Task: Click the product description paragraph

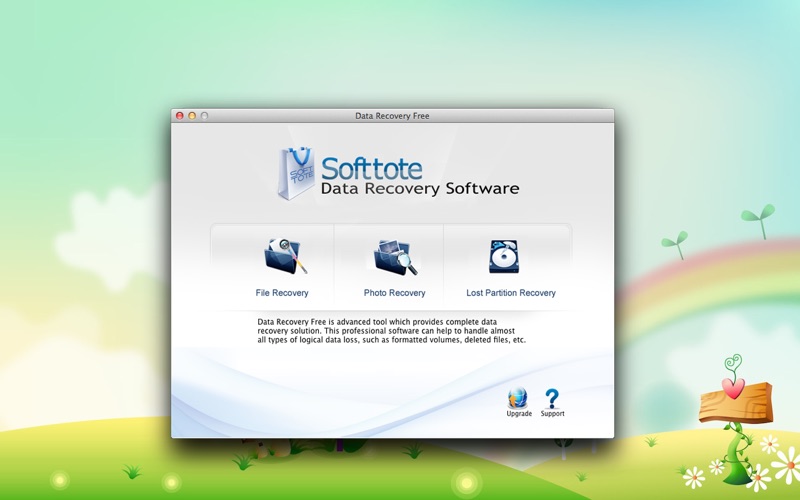Action: (391, 331)
